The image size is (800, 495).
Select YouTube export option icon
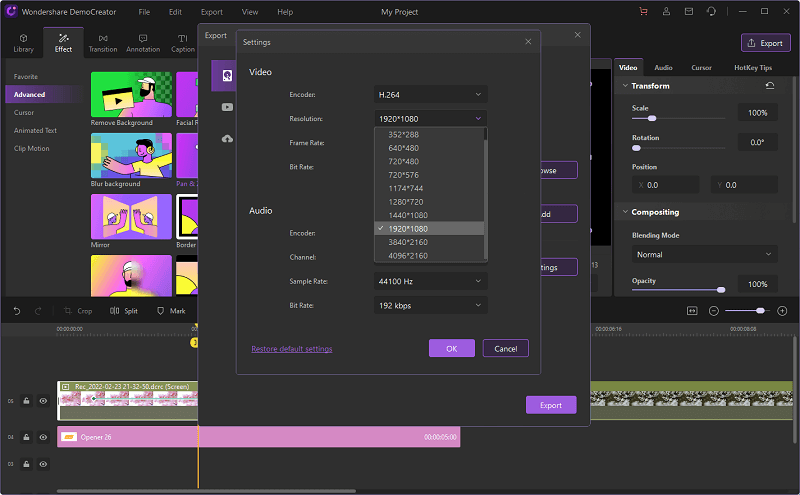point(227,107)
